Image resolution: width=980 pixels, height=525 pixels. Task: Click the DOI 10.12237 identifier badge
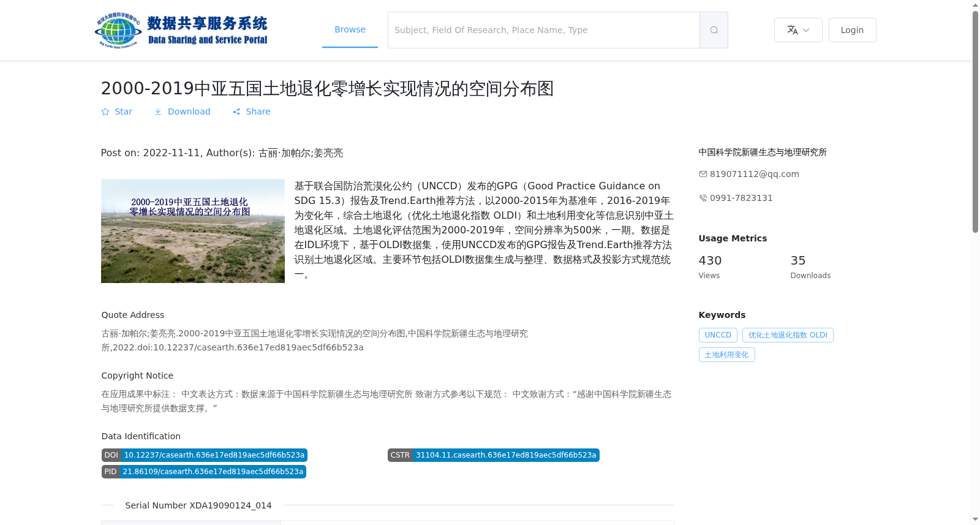click(205, 455)
